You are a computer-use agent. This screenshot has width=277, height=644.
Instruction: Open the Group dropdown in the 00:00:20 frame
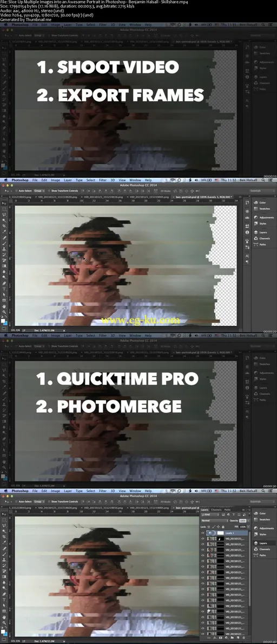coord(39,191)
